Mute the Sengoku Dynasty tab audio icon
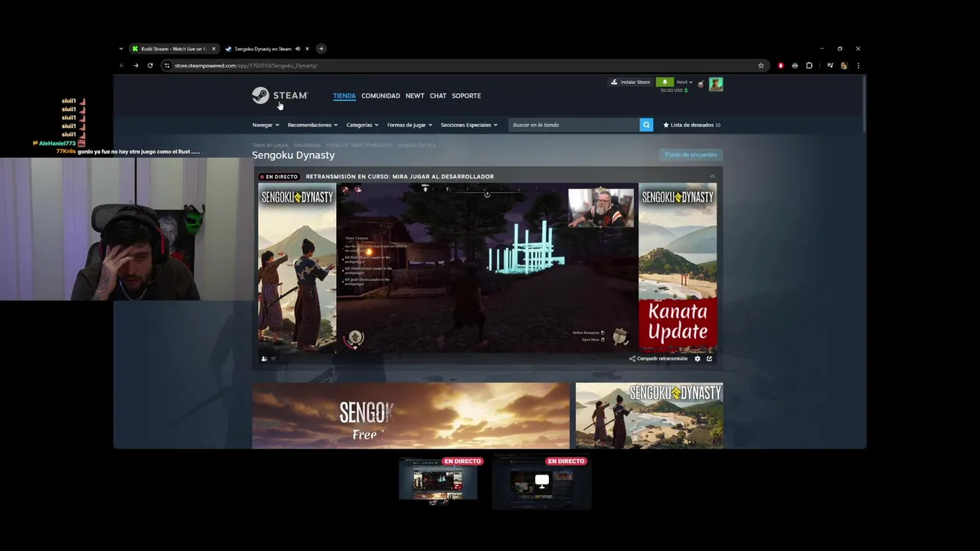Image resolution: width=980 pixels, height=551 pixels. 298,49
